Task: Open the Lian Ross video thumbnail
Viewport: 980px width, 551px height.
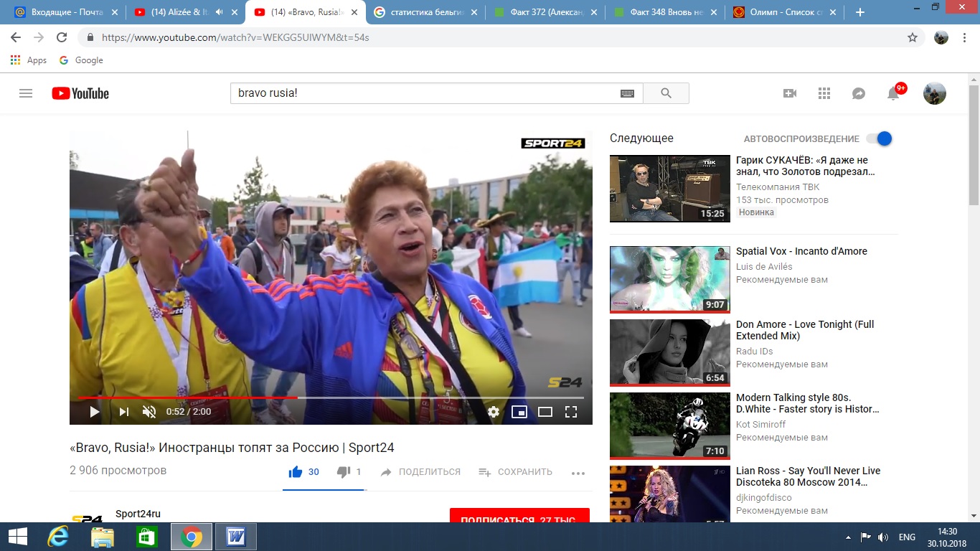Action: [670, 494]
